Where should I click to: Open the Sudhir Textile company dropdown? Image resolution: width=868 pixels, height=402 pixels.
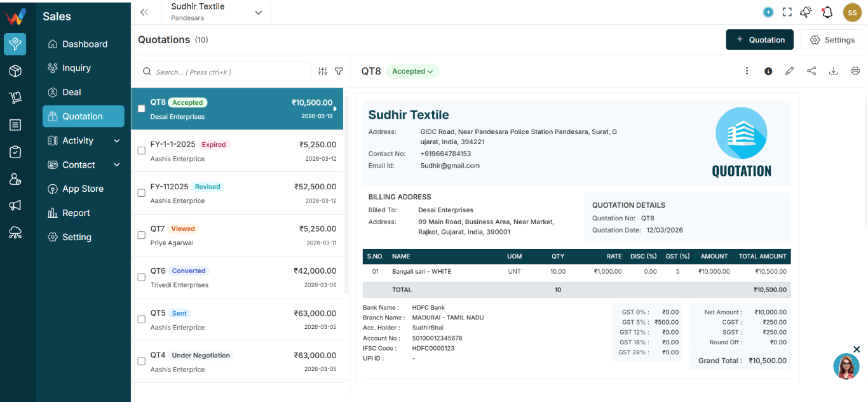pyautogui.click(x=216, y=12)
